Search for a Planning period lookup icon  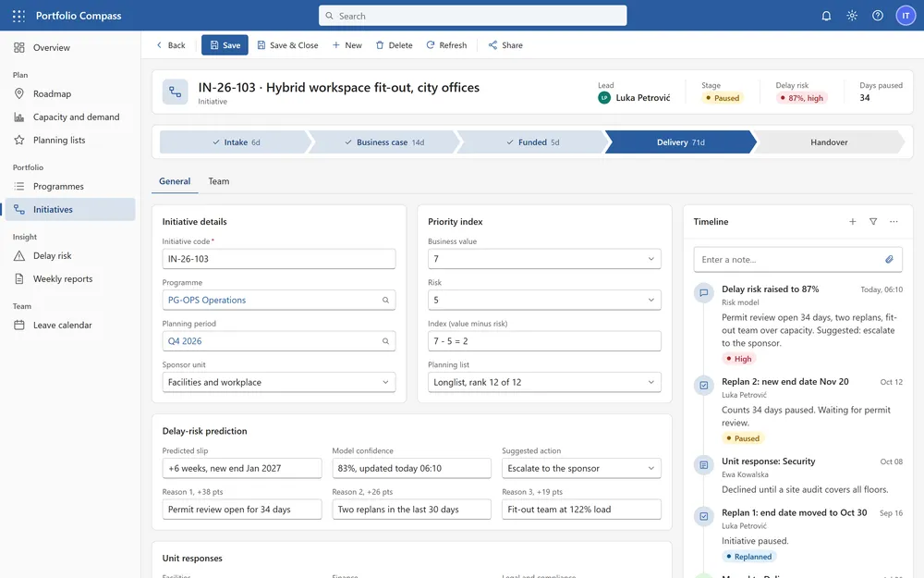[x=385, y=341]
